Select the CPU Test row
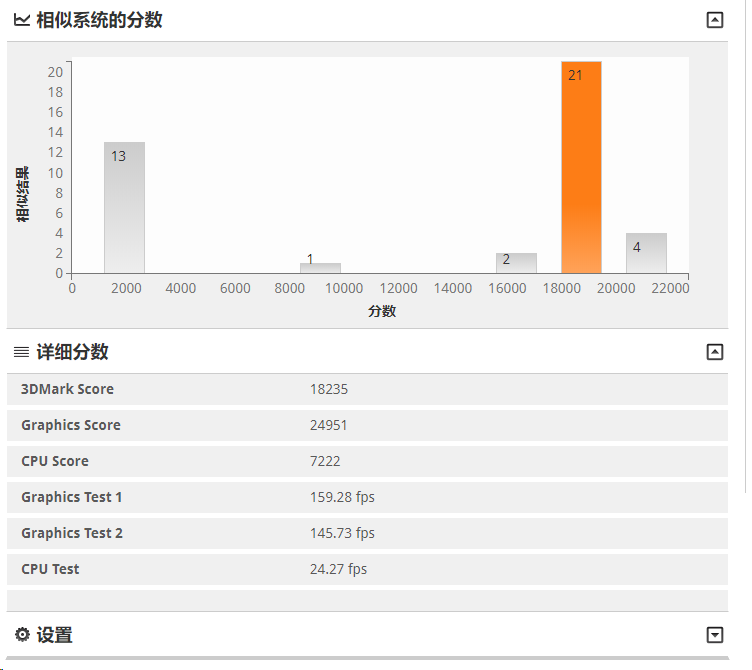 [367, 569]
